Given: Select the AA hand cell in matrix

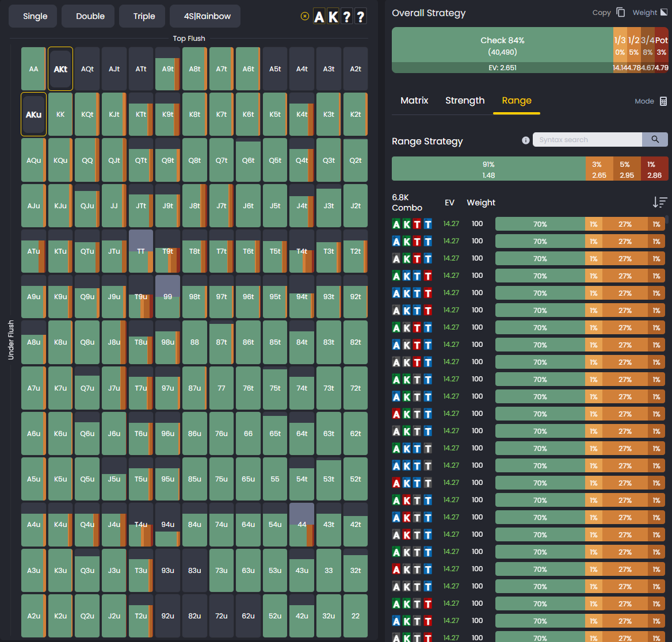Looking at the screenshot, I should click(x=33, y=68).
